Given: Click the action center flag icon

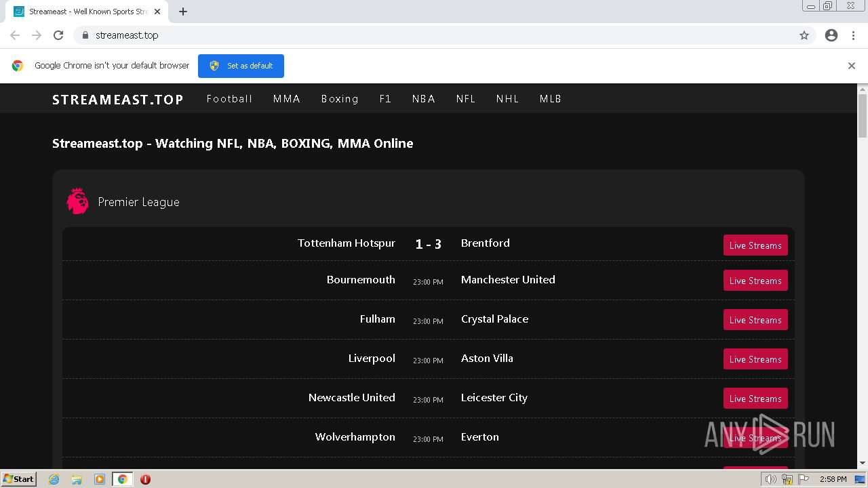Looking at the screenshot, I should [804, 479].
